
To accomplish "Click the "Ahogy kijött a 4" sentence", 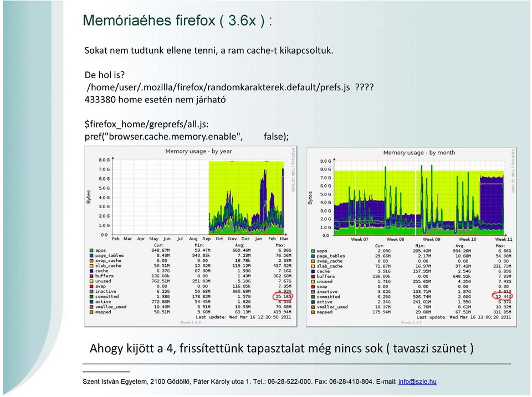I will tap(282, 348).
